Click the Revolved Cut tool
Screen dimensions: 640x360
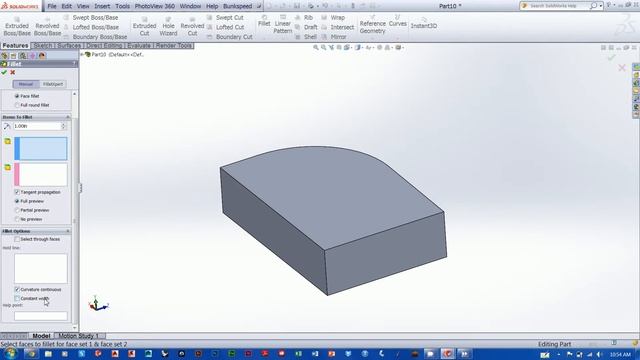pos(192,26)
